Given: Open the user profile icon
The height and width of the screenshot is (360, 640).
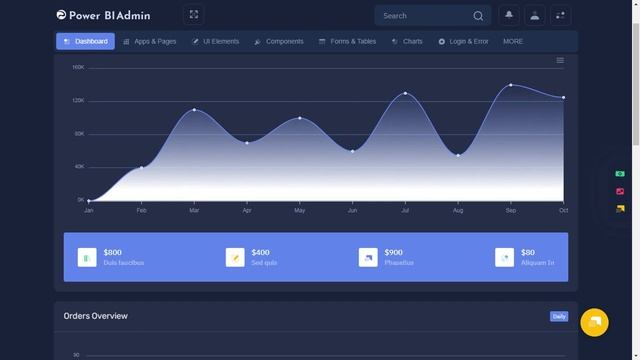Looking at the screenshot, I should tap(535, 16).
